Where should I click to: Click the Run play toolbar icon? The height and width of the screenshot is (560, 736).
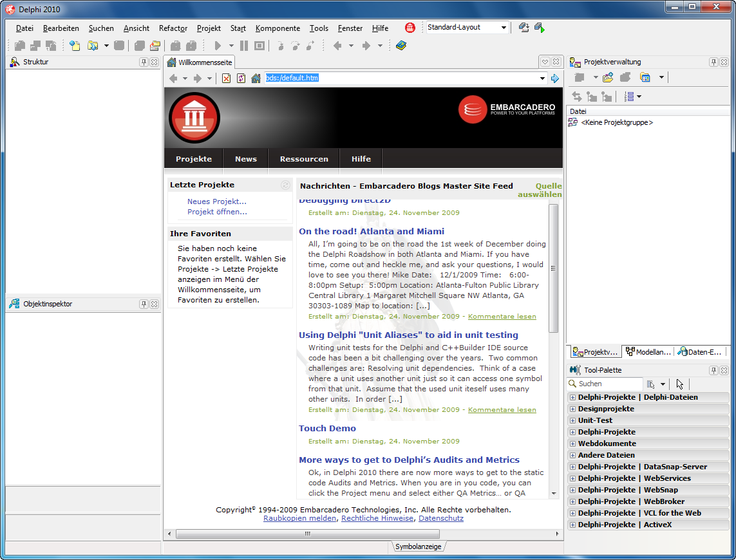pos(218,46)
